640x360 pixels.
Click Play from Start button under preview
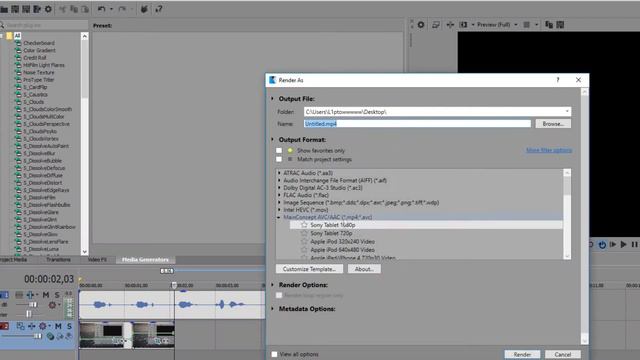coord(613,244)
